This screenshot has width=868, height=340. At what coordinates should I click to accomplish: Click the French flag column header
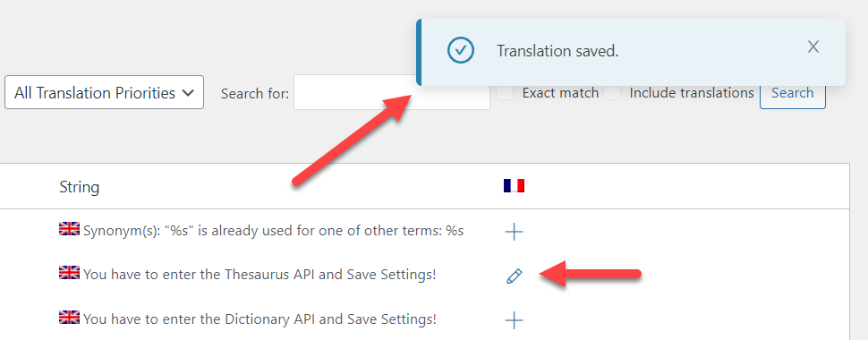tap(514, 185)
